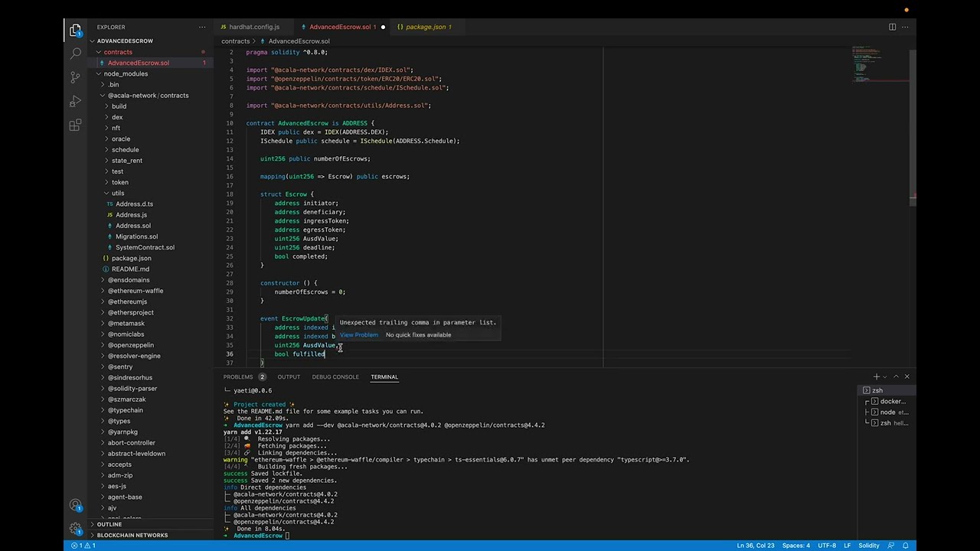980x551 pixels.
Task: Click View Problem link in tooltip
Action: pos(359,334)
